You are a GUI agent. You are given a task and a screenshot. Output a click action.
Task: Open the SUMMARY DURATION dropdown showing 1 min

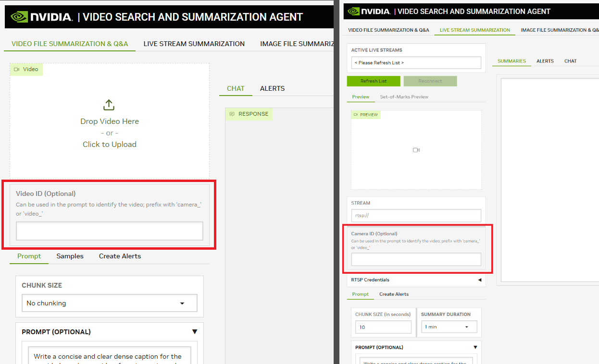[x=449, y=327]
